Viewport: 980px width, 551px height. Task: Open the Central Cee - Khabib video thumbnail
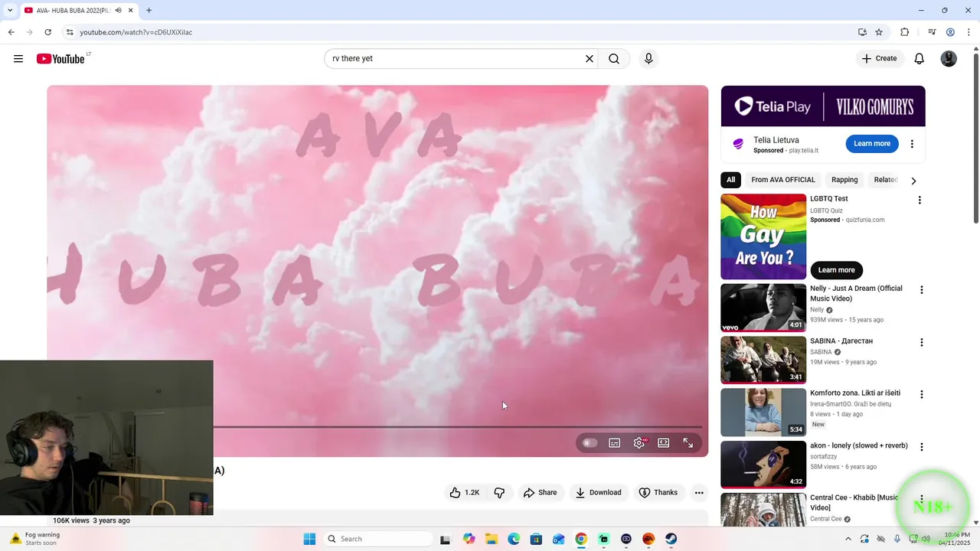tap(763, 509)
